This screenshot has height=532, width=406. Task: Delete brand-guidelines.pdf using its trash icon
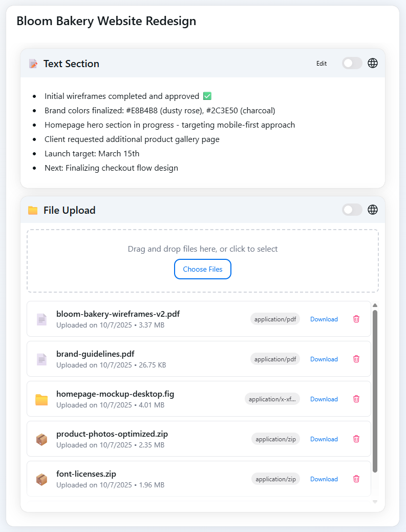click(x=356, y=359)
